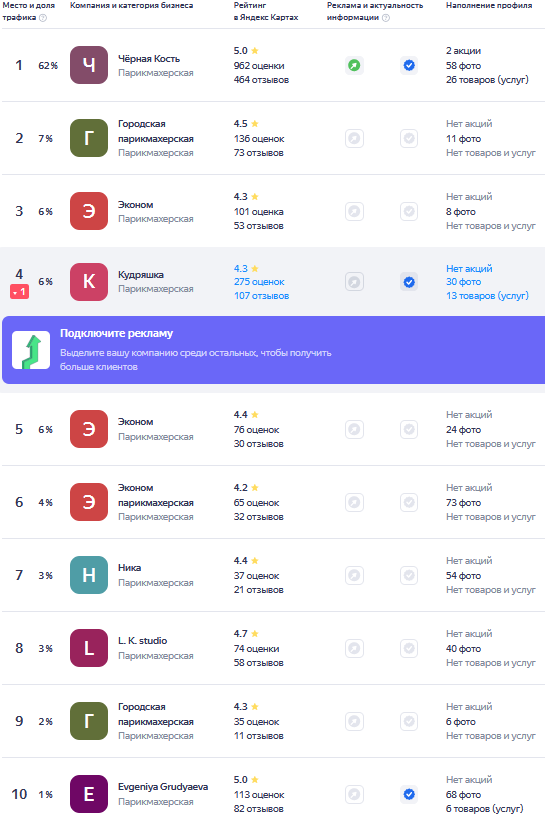Click the grey advertising icon in Кудряшка row
Viewport: 545px width, 825px height.
[355, 282]
